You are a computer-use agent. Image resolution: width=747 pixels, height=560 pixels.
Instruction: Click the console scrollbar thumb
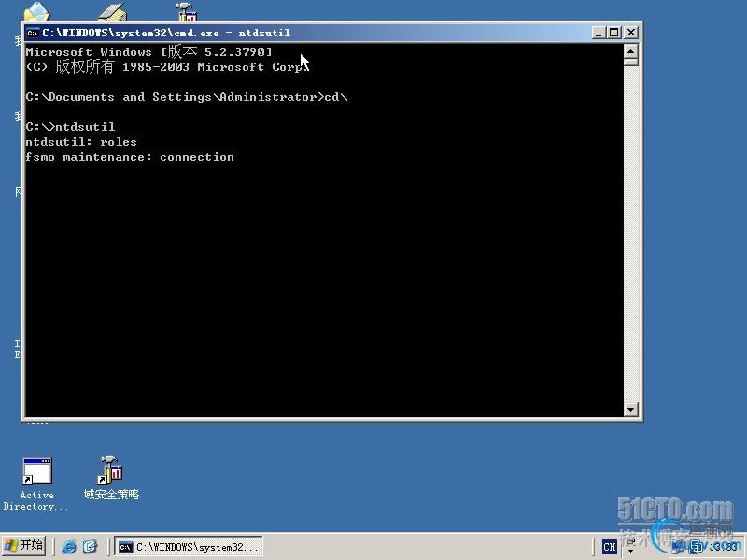tap(631, 62)
